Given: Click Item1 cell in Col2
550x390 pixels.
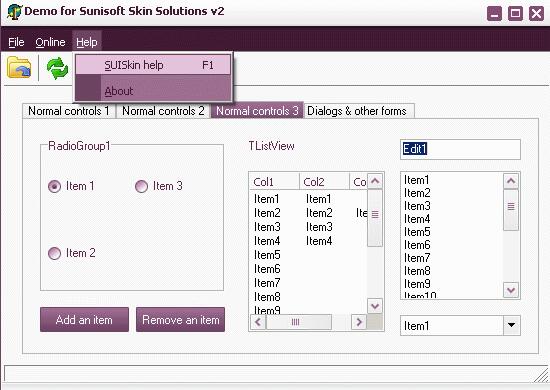Looking at the screenshot, I should coord(318,199).
